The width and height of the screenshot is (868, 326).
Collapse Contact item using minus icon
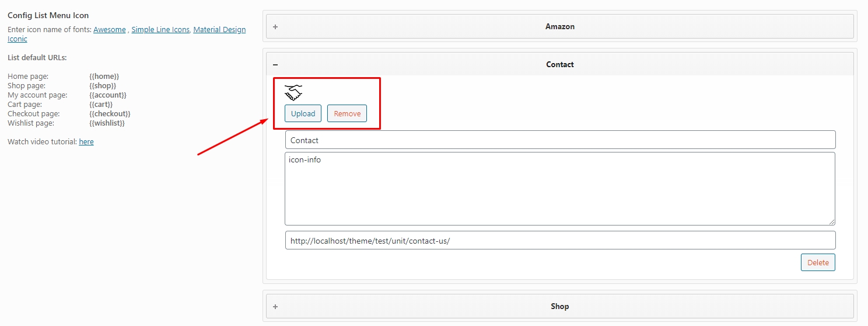pos(275,65)
